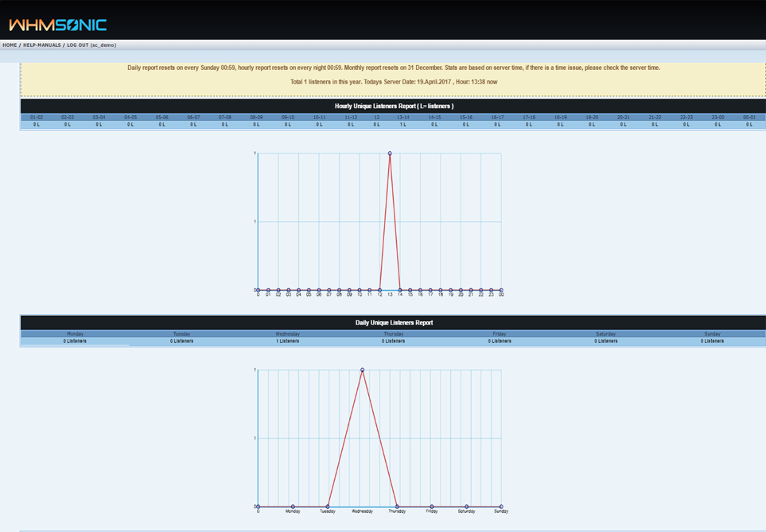Click the 01-02 hour column header
Viewport: 766px width, 532px height.
36,118
